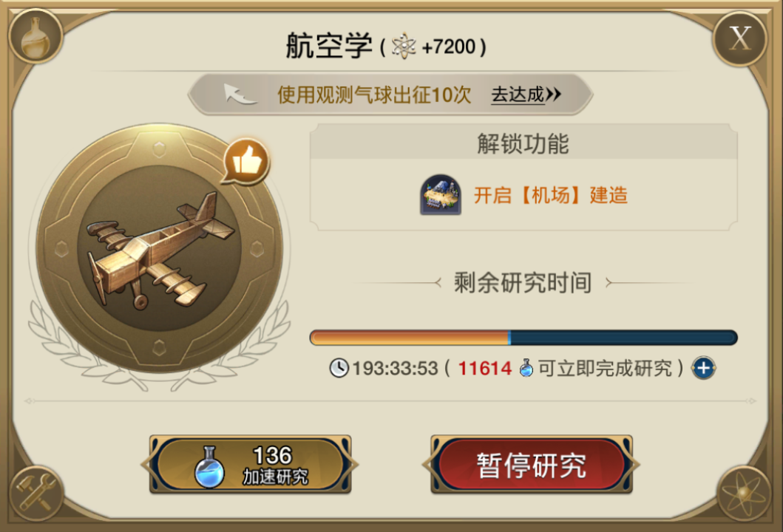Pause research with 暂停研究 button
Screen dimensions: 783x532
click(x=532, y=464)
